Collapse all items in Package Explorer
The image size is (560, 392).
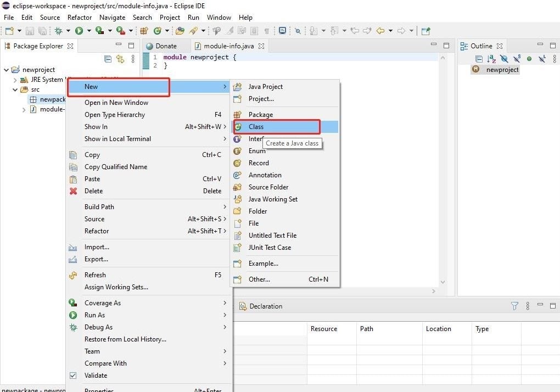108,59
